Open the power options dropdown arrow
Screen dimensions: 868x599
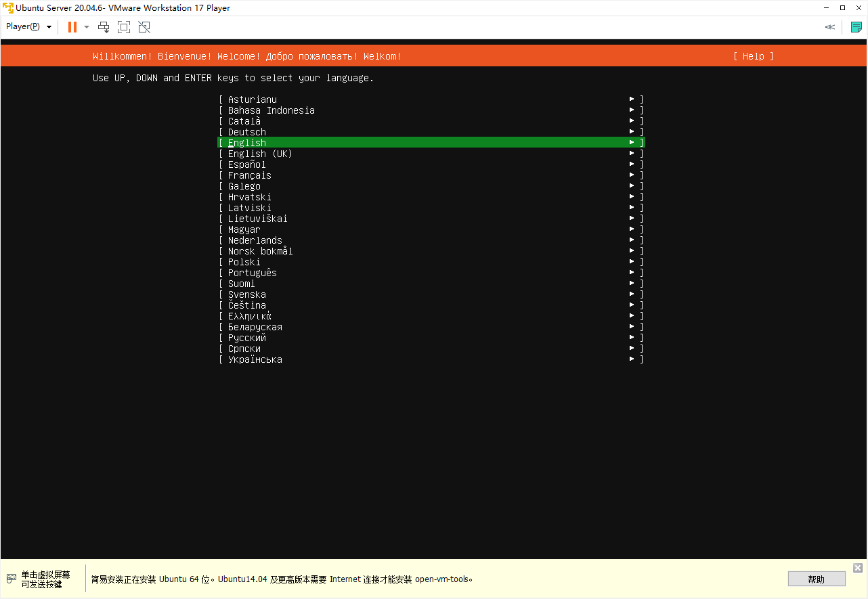click(87, 27)
